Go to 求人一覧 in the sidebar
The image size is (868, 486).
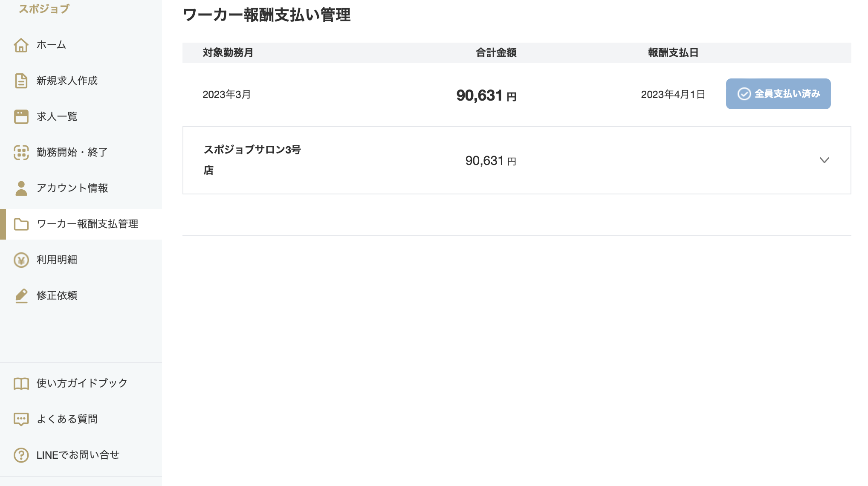[57, 116]
